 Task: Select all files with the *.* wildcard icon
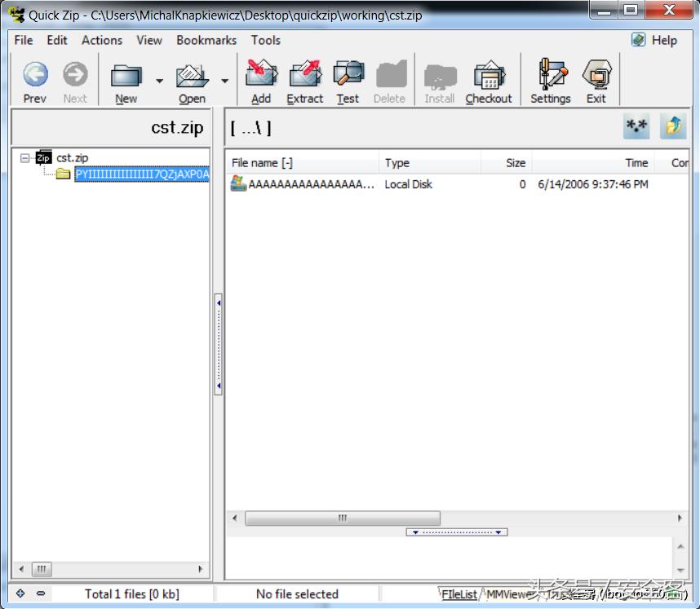click(x=636, y=127)
